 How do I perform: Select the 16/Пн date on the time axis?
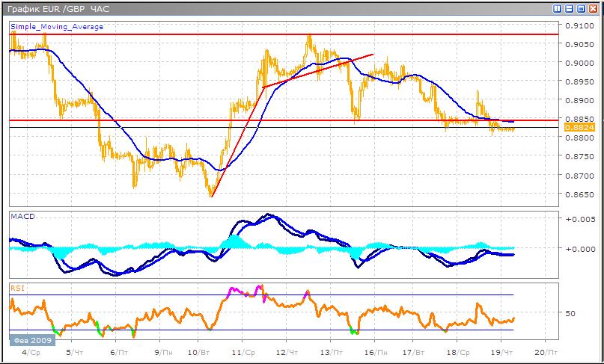tap(376, 352)
